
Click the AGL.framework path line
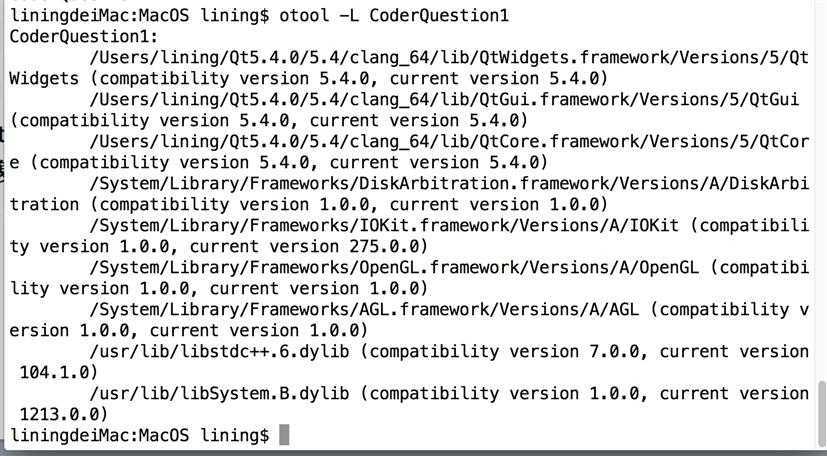tap(364, 309)
